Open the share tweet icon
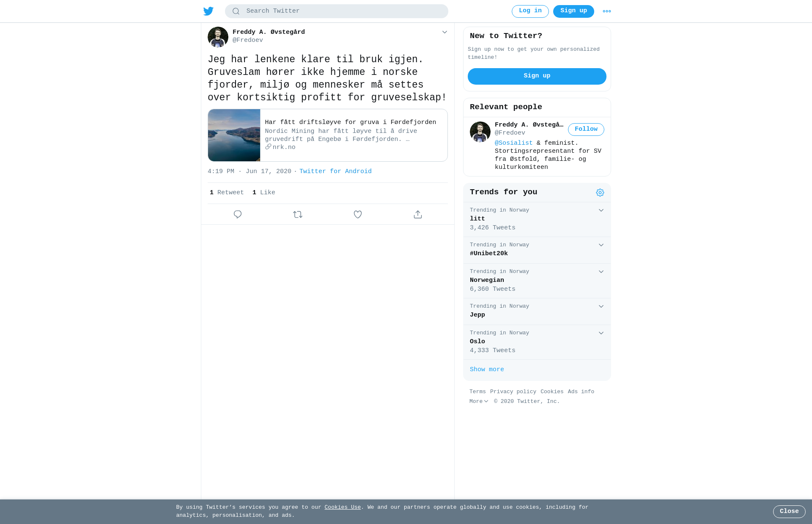 pos(418,215)
